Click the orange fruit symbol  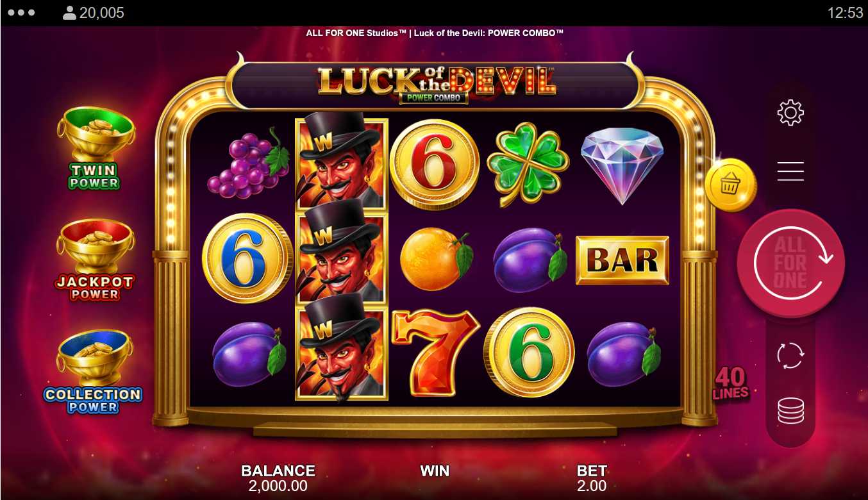click(436, 258)
